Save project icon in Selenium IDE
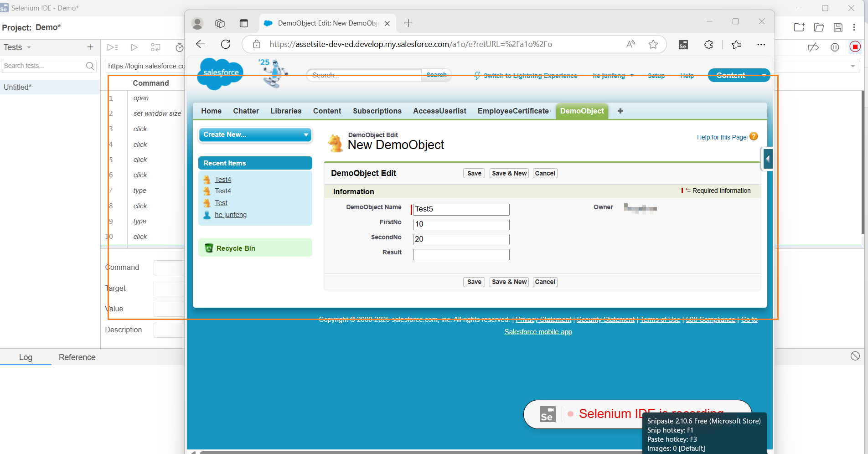This screenshot has height=454, width=868. [x=838, y=27]
